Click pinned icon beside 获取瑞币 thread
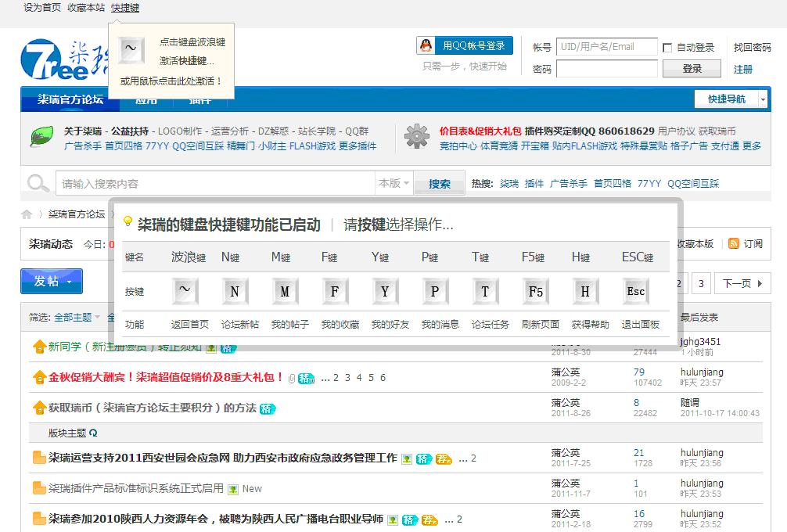Image resolution: width=787 pixels, height=532 pixels. pyautogui.click(x=39, y=408)
